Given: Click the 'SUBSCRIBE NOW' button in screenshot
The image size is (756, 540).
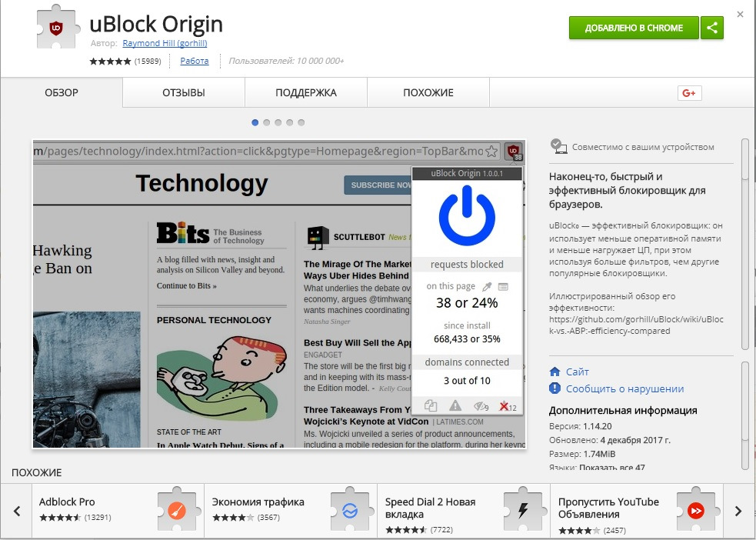Looking at the screenshot, I should click(x=378, y=185).
